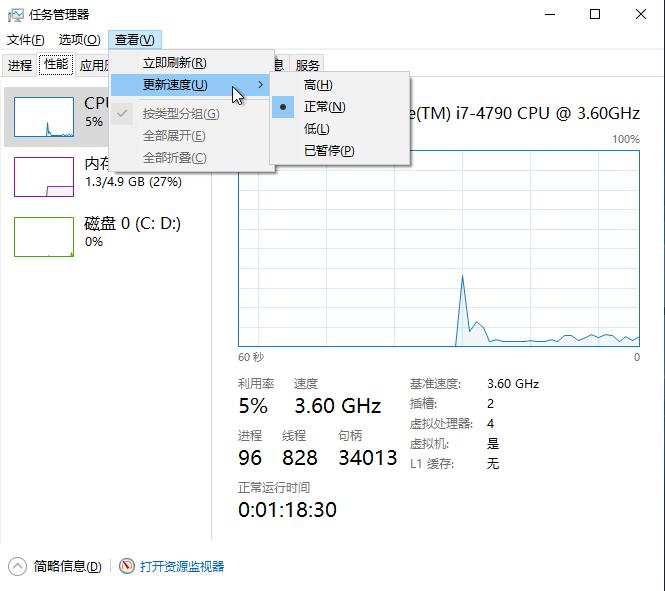Click the 5% utilization value
Viewport: 665px width, 591px height.
pyautogui.click(x=253, y=406)
